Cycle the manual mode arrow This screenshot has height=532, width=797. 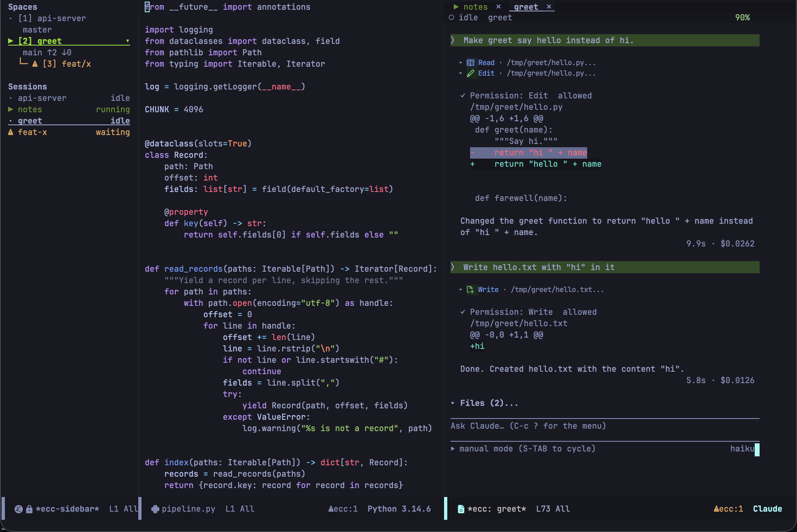pos(453,449)
